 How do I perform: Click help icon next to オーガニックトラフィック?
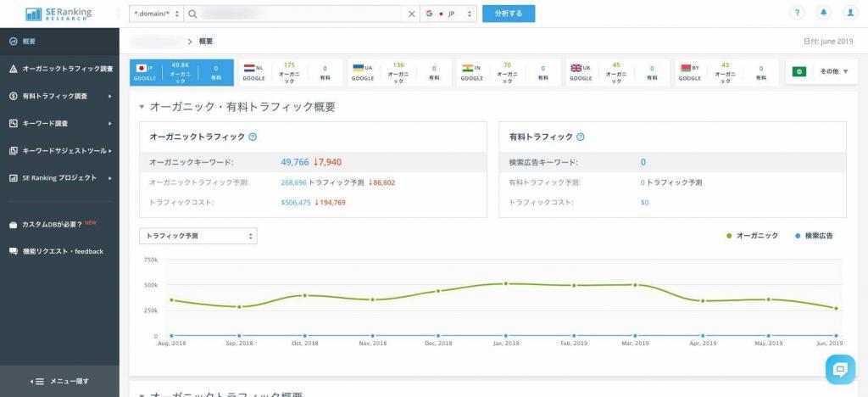[x=253, y=137]
